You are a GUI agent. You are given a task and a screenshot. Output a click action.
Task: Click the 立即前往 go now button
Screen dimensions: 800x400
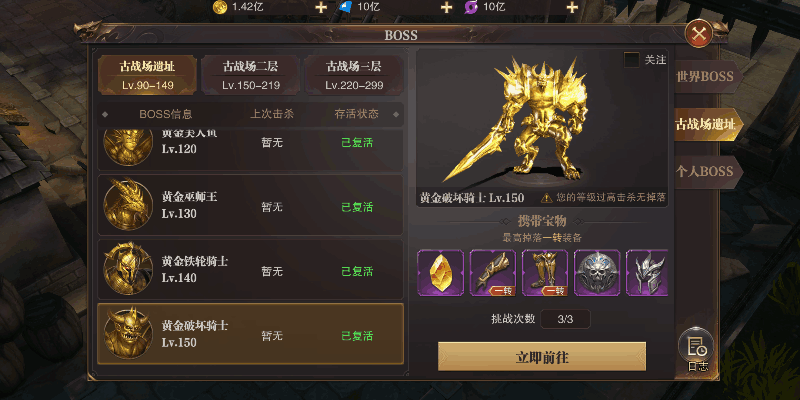542,357
